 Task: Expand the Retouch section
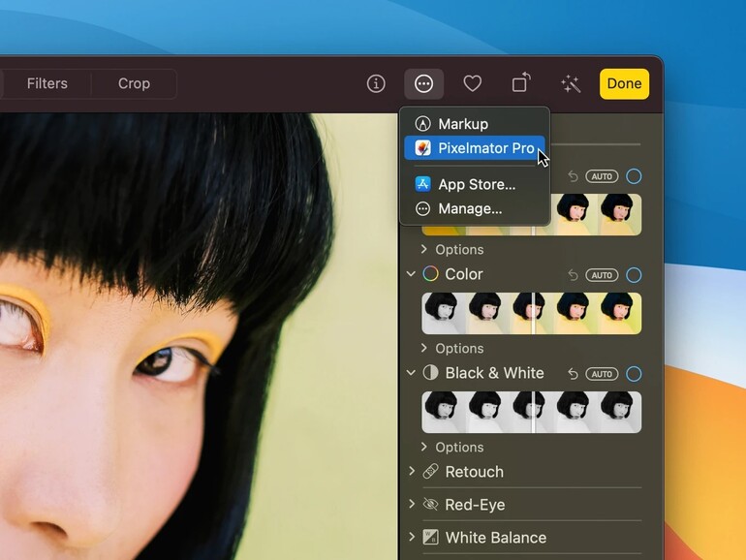coord(412,471)
